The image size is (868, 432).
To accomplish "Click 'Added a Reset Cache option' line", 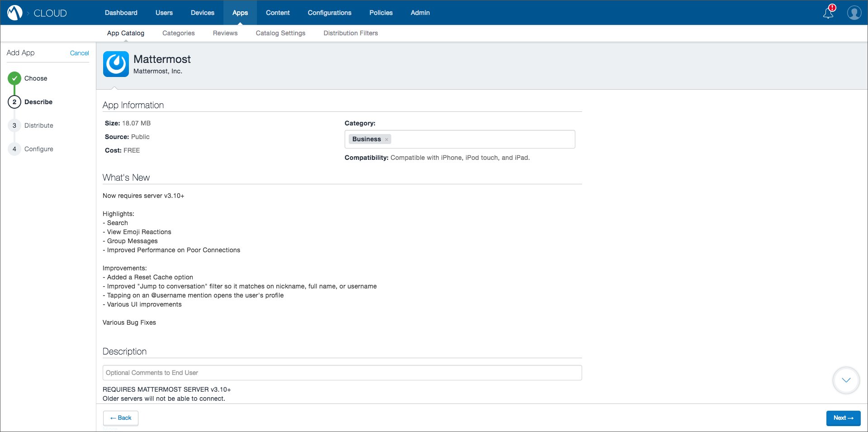I will click(x=148, y=277).
